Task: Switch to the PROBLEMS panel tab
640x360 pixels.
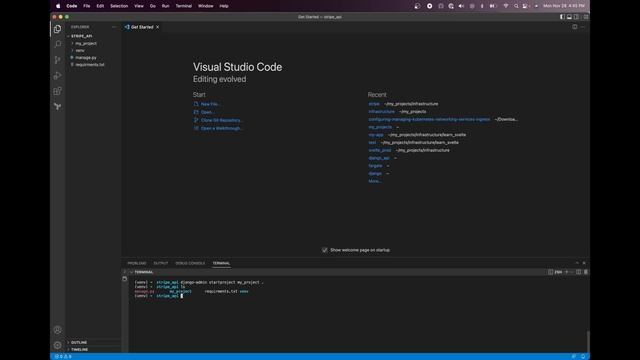Action: 137,263
